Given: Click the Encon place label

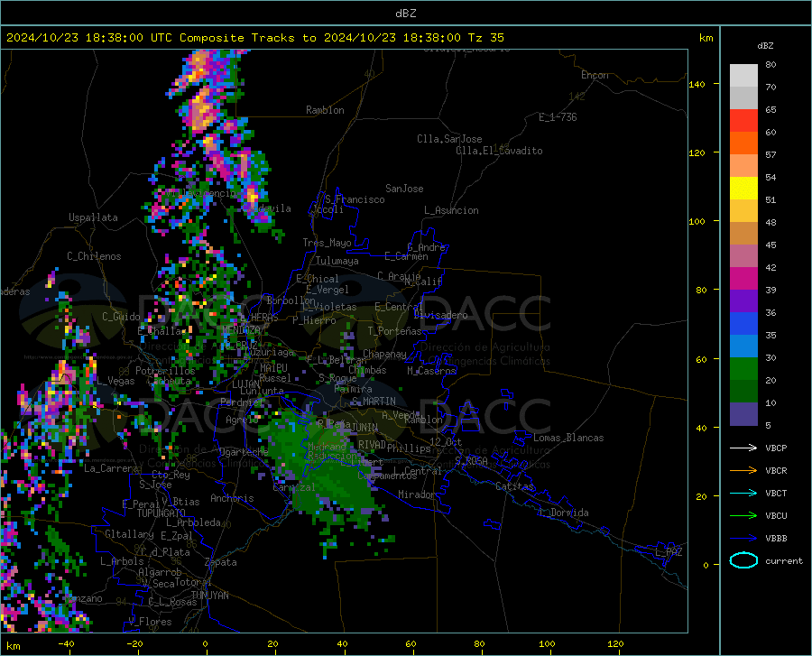Looking at the screenshot, I should pyautogui.click(x=595, y=75).
